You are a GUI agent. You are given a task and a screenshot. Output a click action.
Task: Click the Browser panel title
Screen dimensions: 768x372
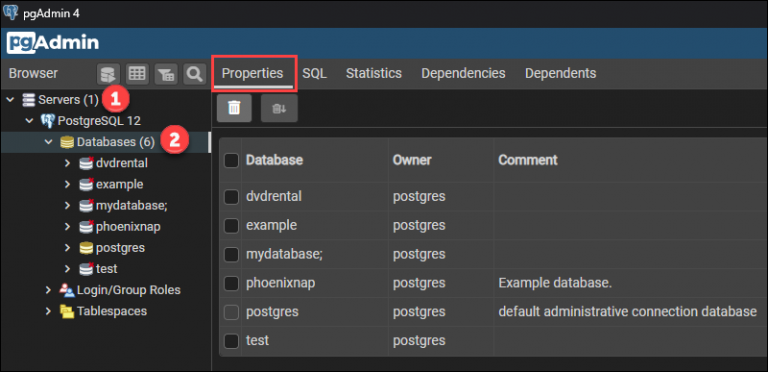[x=33, y=73]
